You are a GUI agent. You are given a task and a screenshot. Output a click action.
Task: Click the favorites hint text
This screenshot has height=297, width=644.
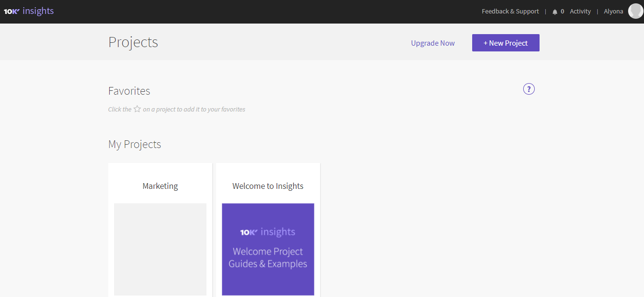177,109
